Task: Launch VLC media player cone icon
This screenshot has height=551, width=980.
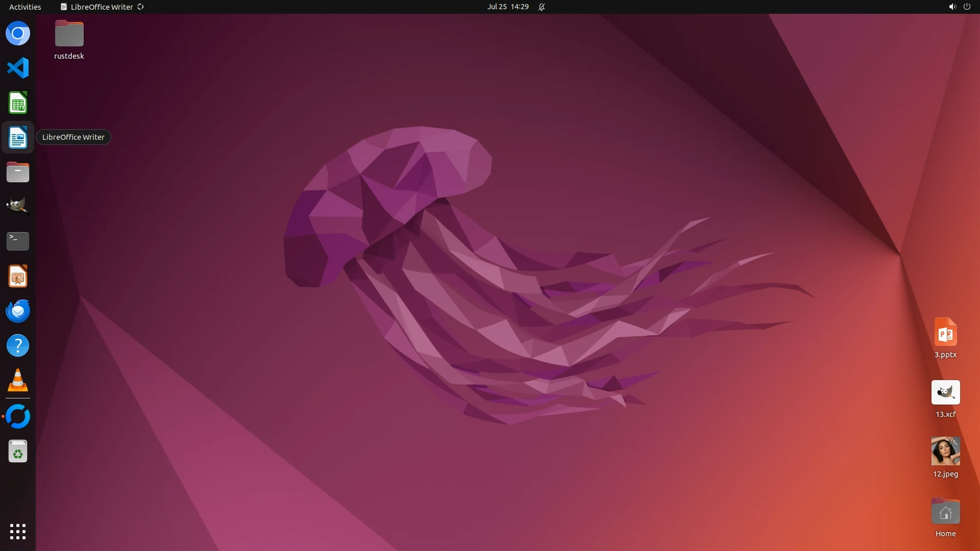Action: (x=18, y=381)
